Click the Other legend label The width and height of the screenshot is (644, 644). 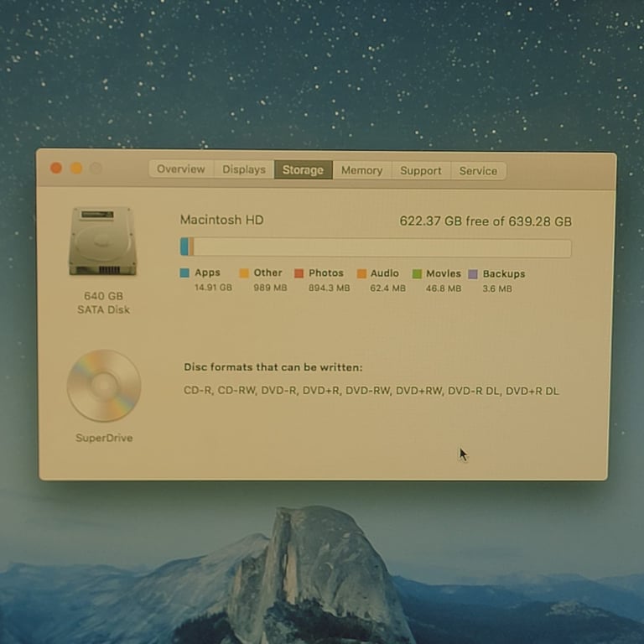tap(267, 273)
